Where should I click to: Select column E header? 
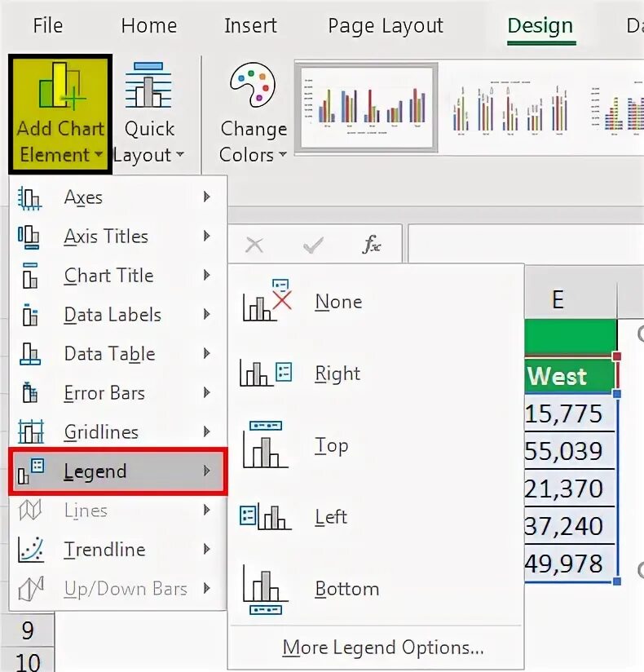pyautogui.click(x=571, y=299)
